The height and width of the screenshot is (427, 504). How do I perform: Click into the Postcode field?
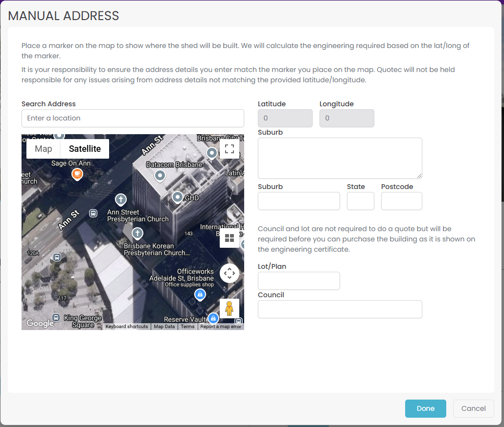point(401,201)
